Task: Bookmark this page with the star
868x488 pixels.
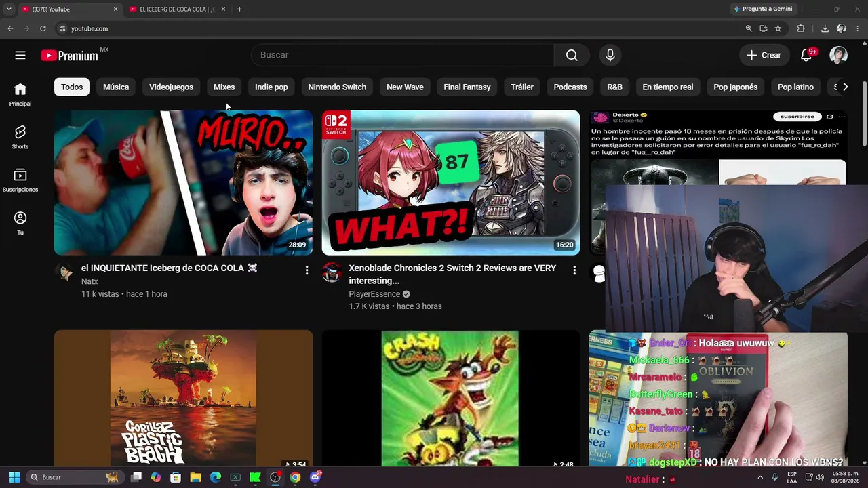Action: click(778, 28)
